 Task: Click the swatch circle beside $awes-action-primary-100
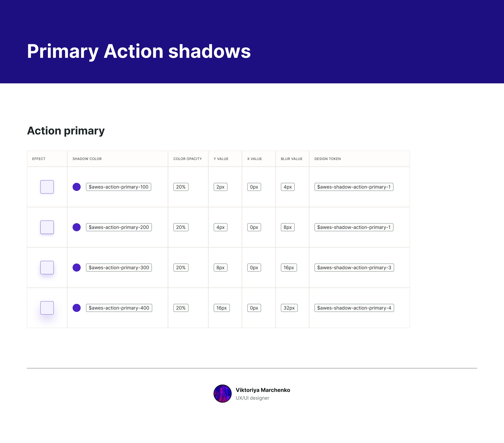tap(77, 187)
